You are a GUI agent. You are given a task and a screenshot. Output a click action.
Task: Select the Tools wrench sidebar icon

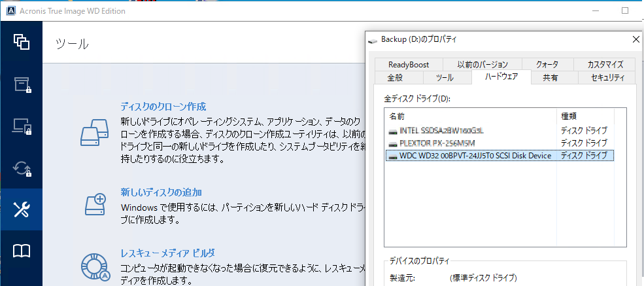pyautogui.click(x=22, y=210)
